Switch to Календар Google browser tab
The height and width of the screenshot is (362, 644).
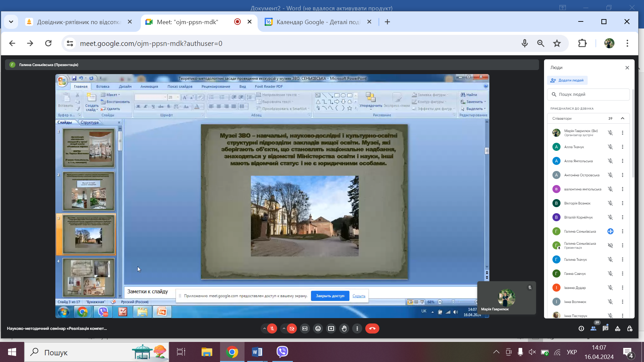(x=318, y=22)
